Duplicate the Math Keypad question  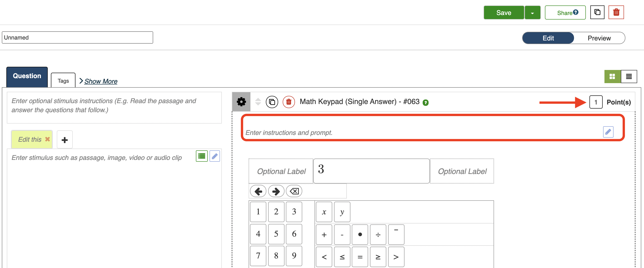click(272, 102)
